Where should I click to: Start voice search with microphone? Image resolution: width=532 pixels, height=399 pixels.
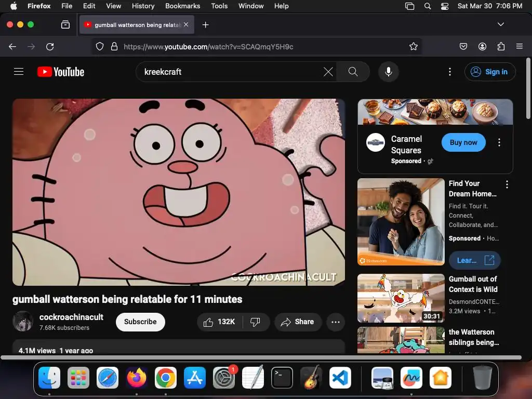pos(389,72)
